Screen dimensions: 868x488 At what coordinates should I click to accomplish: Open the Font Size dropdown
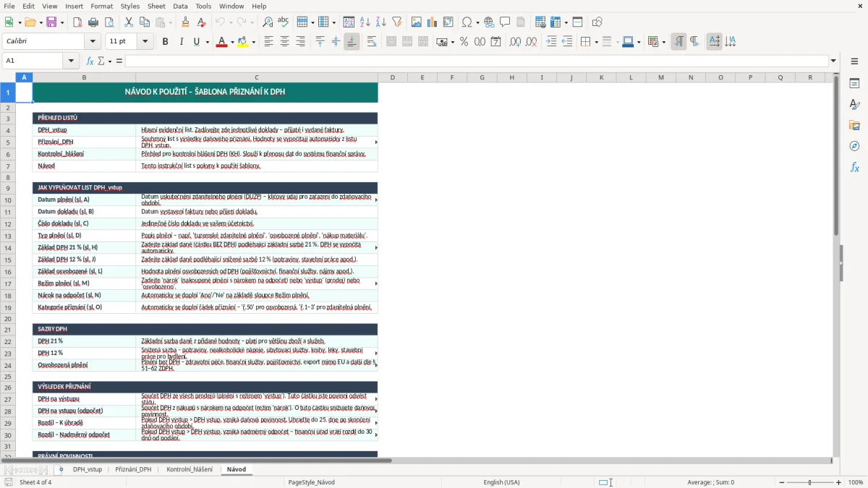[145, 41]
